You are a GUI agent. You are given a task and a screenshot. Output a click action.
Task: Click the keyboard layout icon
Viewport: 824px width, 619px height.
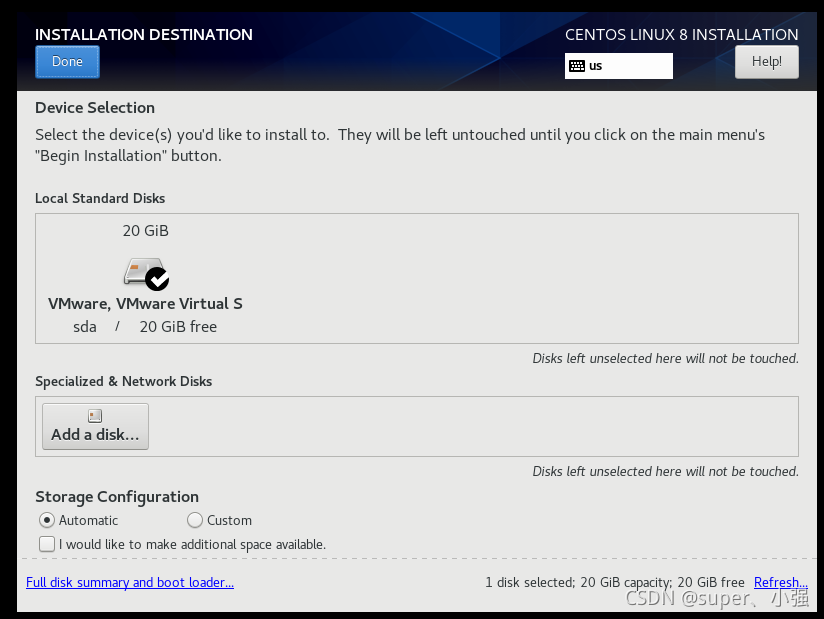[576, 66]
